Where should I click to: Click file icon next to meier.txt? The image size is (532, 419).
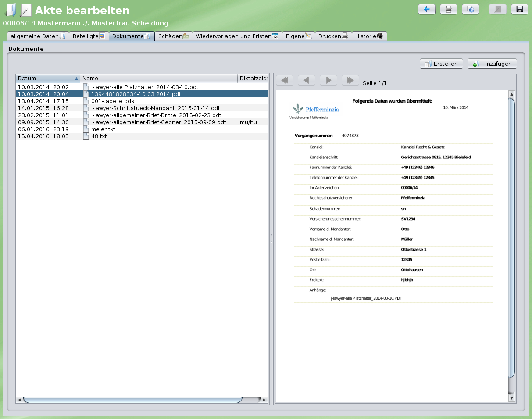[86, 129]
